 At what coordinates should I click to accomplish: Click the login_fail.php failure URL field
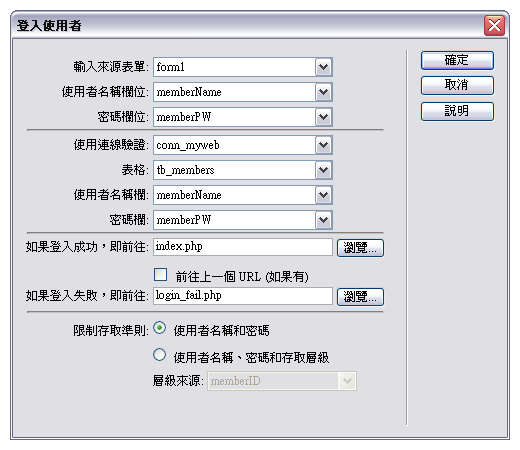coord(243,296)
